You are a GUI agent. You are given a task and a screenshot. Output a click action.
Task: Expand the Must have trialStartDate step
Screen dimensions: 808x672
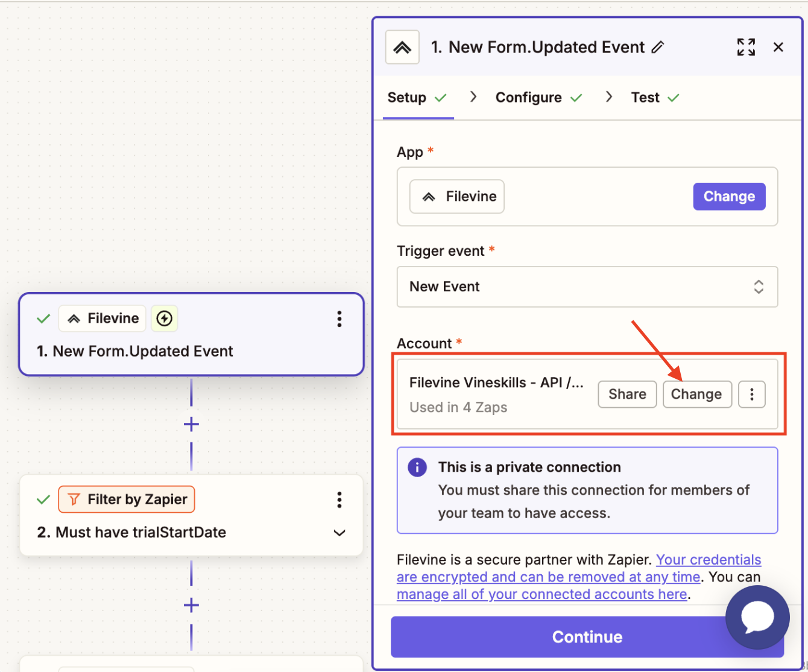339,533
